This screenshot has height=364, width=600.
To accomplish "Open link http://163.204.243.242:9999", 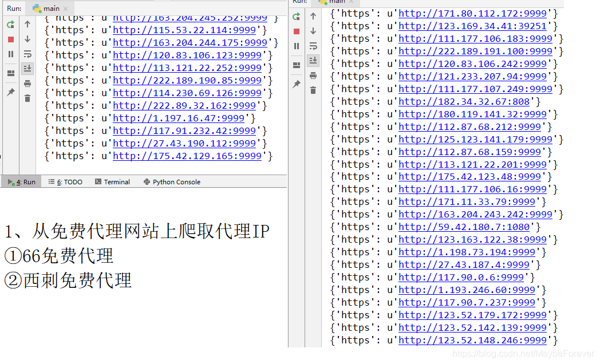I will (x=476, y=214).
